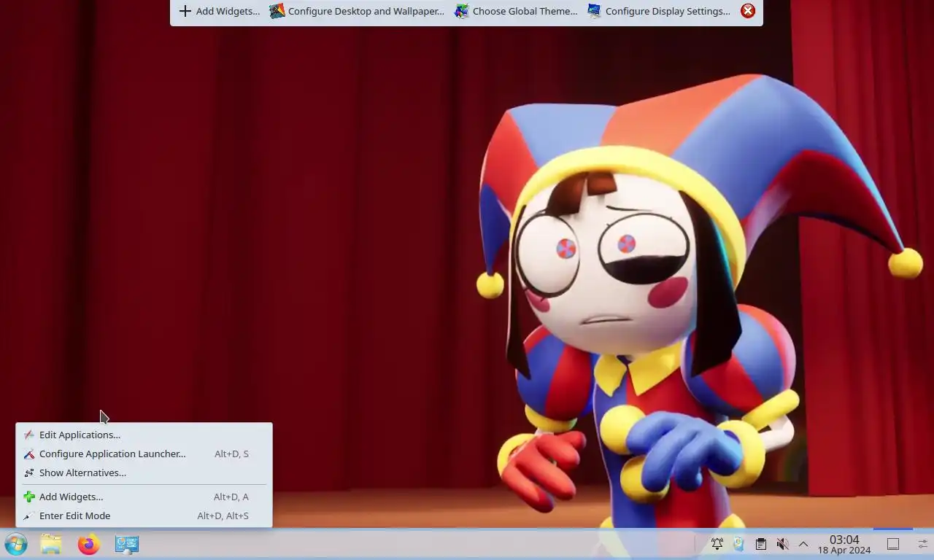Open System Settings icon in taskbar
This screenshot has width=934, height=560.
pos(126,544)
